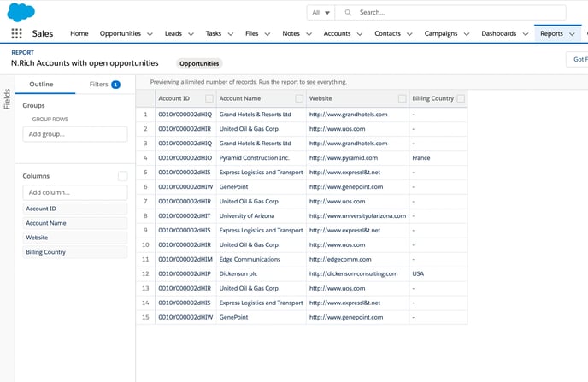Open the Reports navigation tab

pos(551,33)
